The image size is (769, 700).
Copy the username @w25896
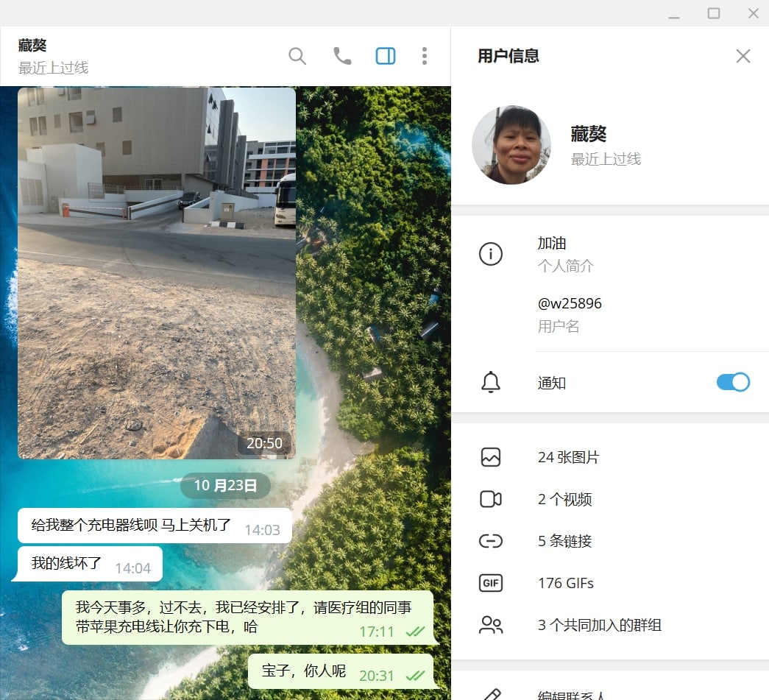point(570,304)
